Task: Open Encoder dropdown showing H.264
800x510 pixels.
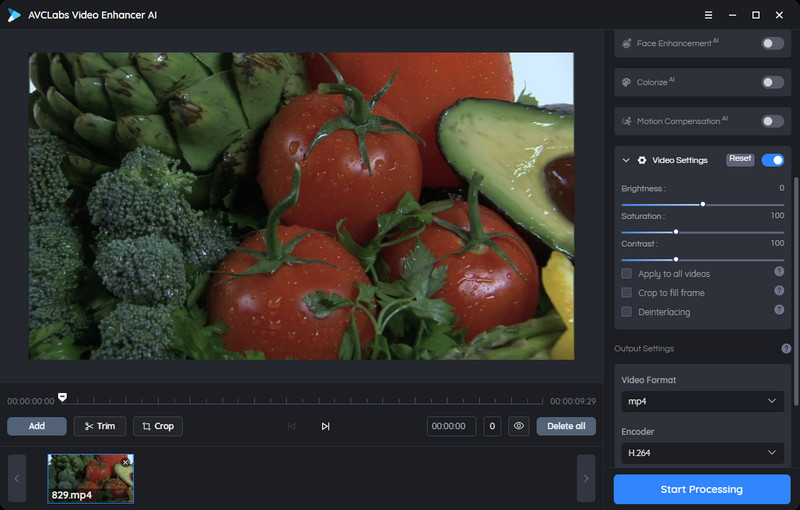Action: point(702,453)
